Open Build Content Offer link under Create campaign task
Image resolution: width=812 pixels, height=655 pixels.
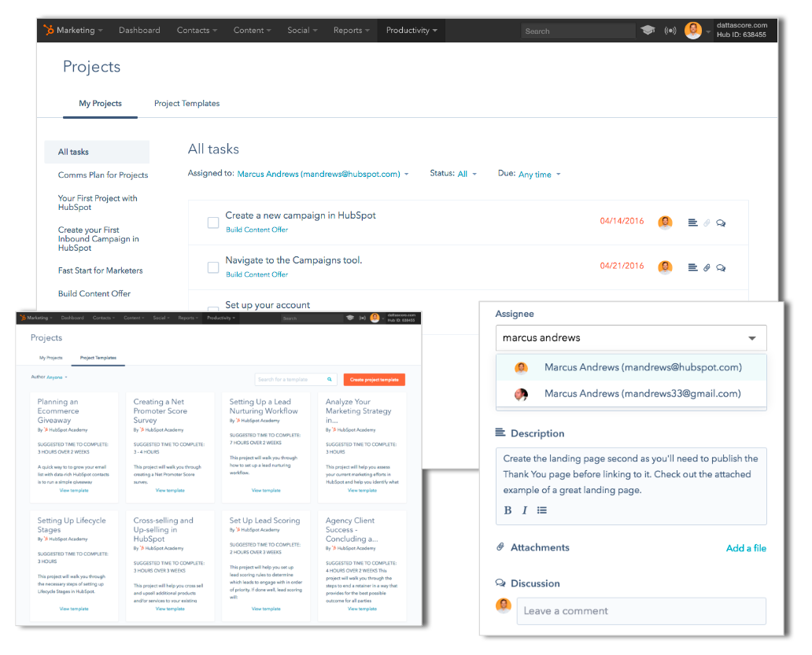coord(257,230)
